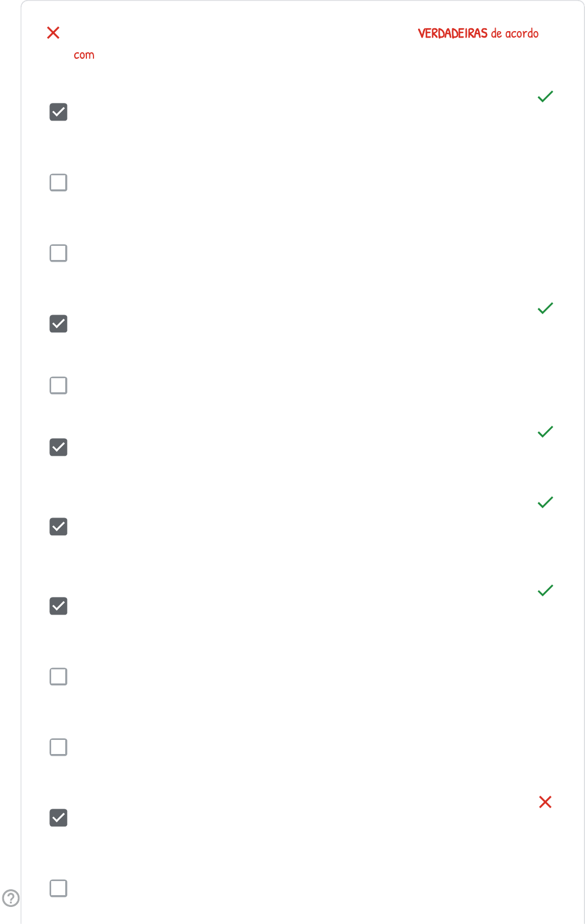Image resolution: width=585 pixels, height=924 pixels.
Task: Click the red incorrect X icon beside the eleventh option
Action: (x=545, y=802)
